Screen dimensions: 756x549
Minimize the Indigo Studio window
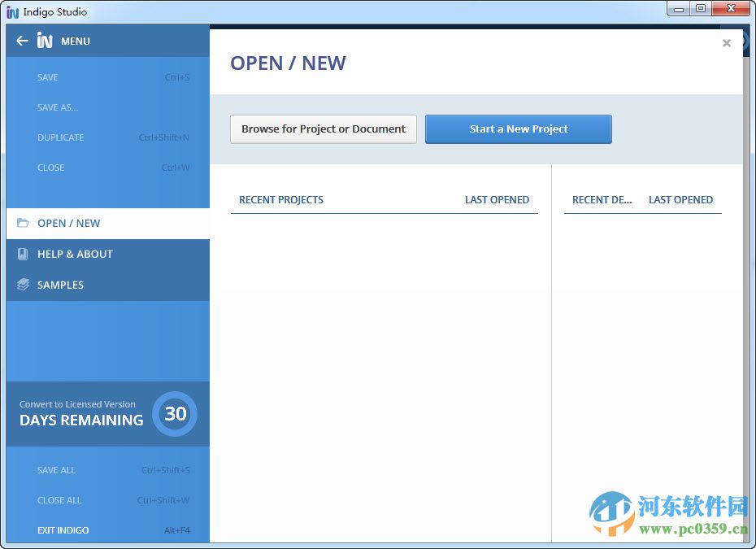(679, 9)
